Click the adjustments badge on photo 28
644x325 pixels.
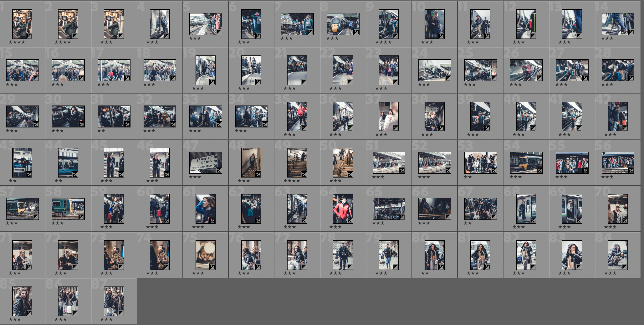(631, 78)
